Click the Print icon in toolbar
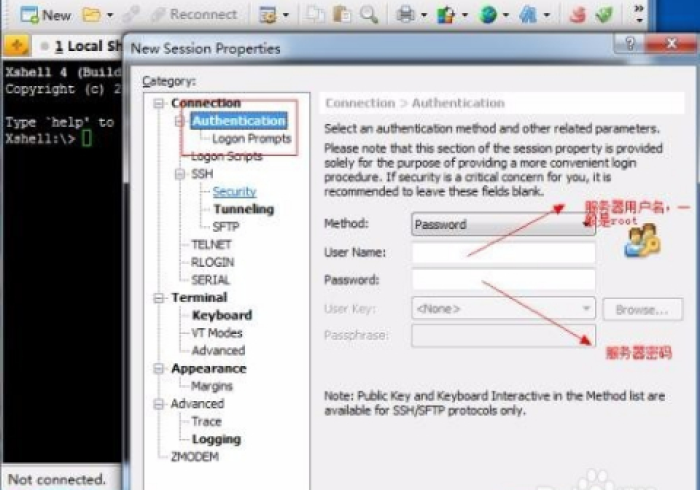Viewport: 700px width, 490px height. [406, 15]
